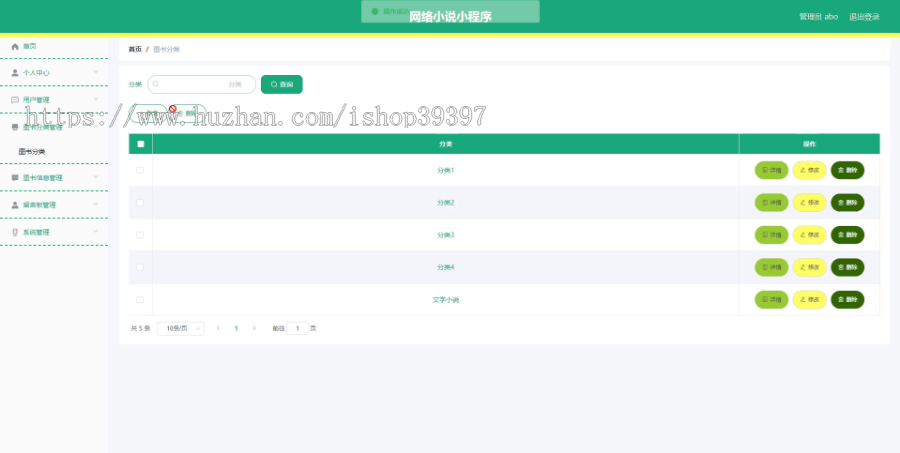The width and height of the screenshot is (900, 453).
Task: Click the 个人中心 user icon
Action: 15,73
